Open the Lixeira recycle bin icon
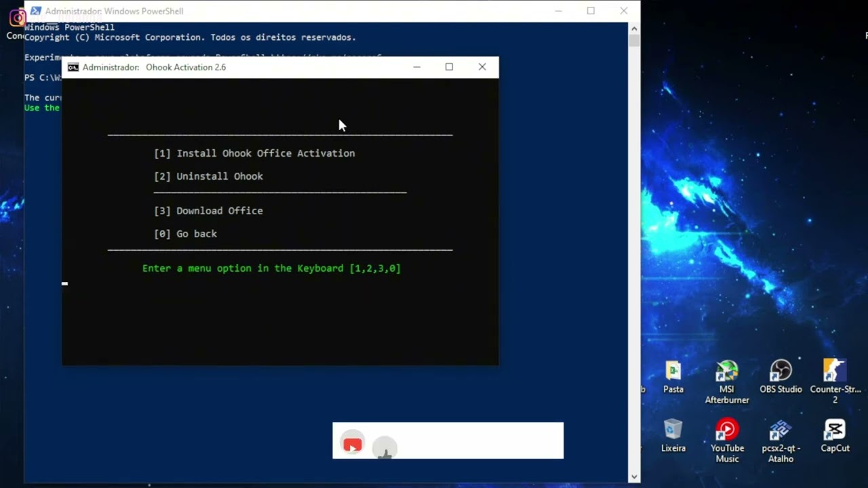 click(673, 436)
